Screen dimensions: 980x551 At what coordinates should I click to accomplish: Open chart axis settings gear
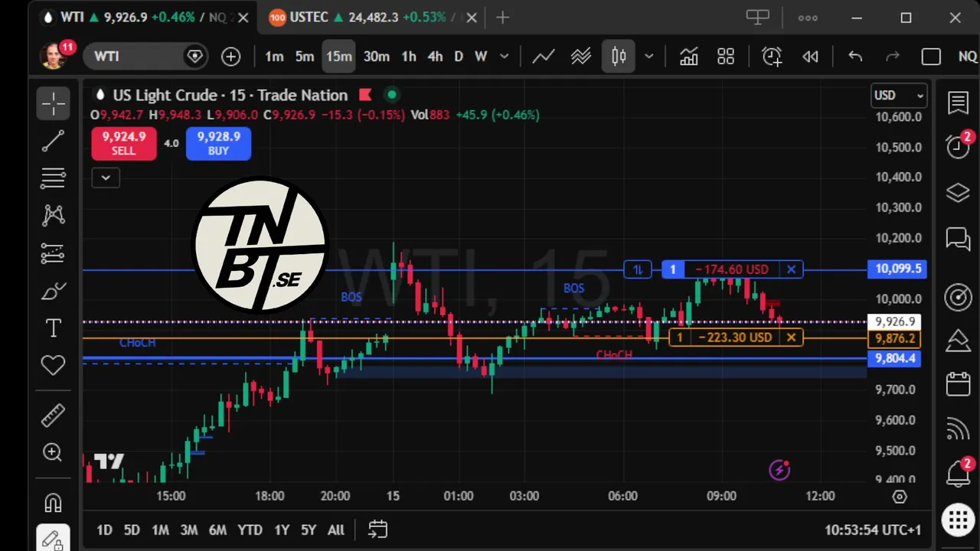[x=900, y=497]
